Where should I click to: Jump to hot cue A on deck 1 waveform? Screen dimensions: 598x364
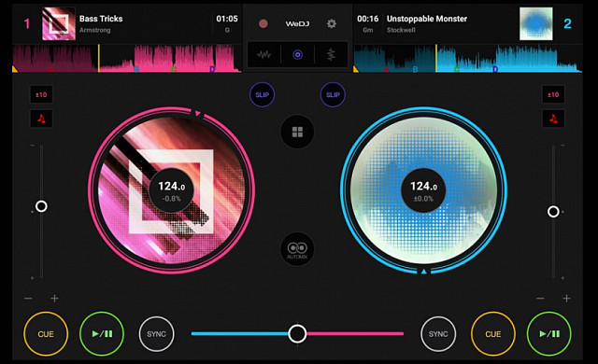click(51, 69)
